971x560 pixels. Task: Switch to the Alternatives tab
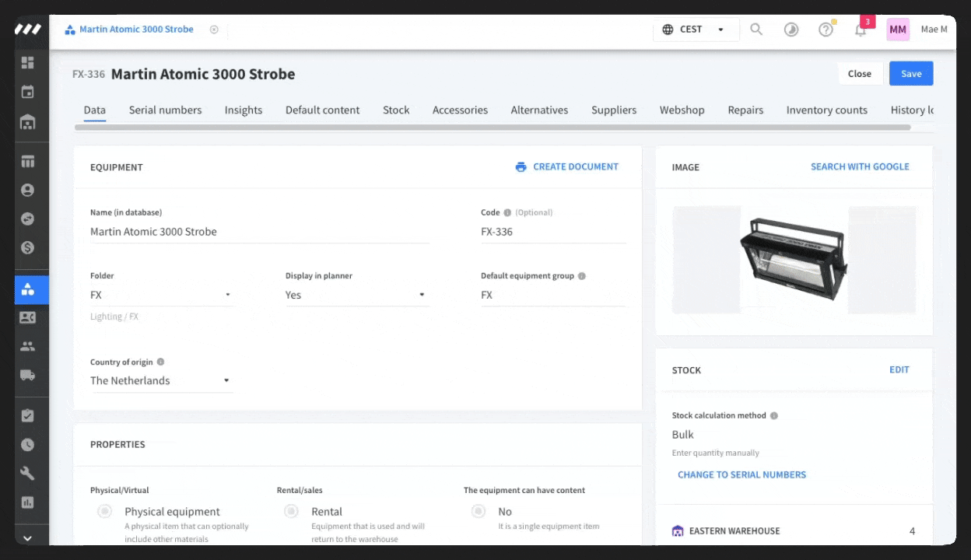539,110
